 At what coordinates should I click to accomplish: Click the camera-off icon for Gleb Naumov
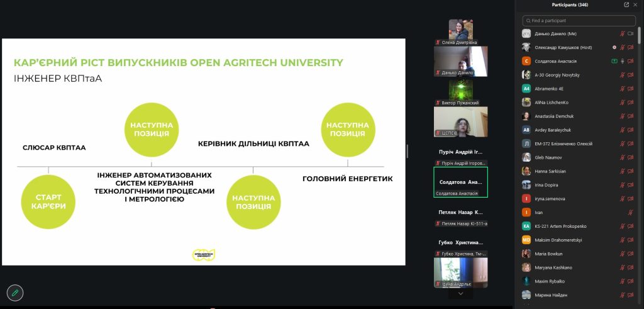(x=630, y=157)
